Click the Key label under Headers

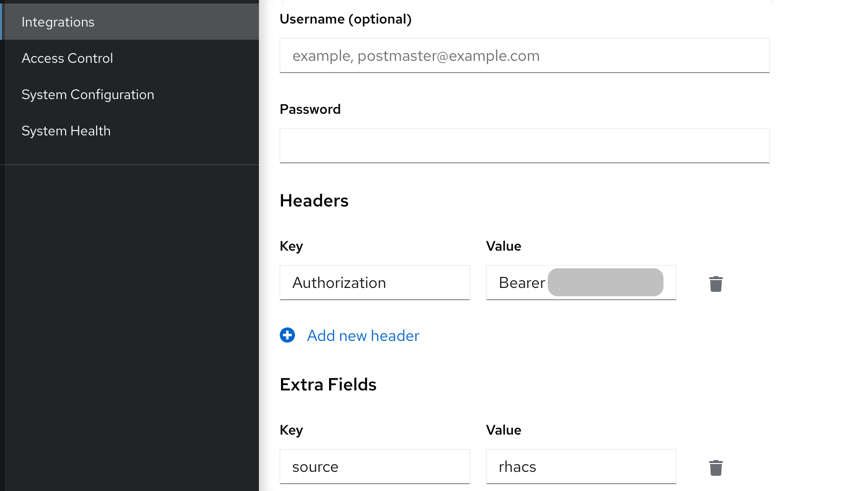291,246
